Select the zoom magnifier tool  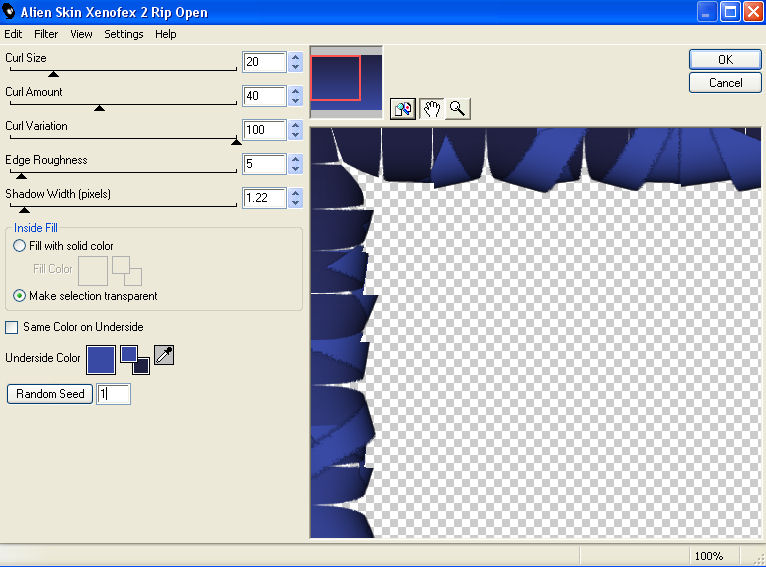[458, 109]
